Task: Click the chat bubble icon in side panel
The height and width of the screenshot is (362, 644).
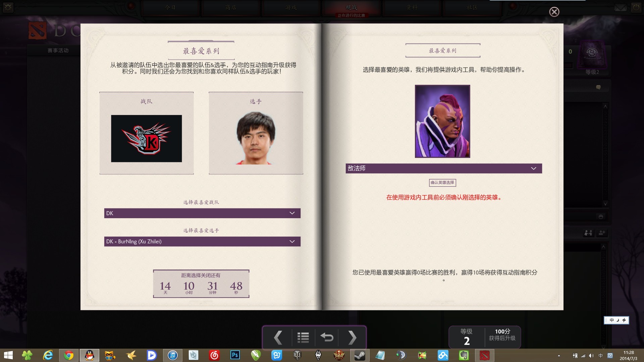Action: pyautogui.click(x=598, y=87)
